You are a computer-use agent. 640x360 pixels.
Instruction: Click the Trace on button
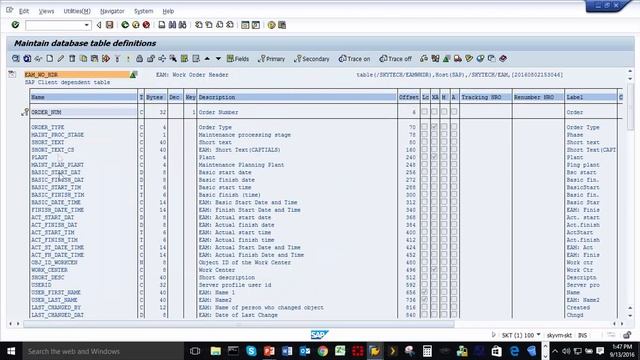pyautogui.click(x=354, y=59)
